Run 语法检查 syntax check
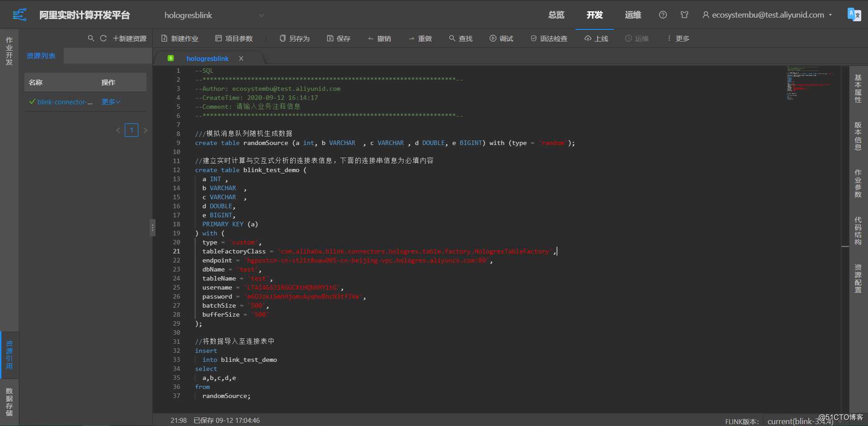This screenshot has width=868, height=426. pos(549,38)
